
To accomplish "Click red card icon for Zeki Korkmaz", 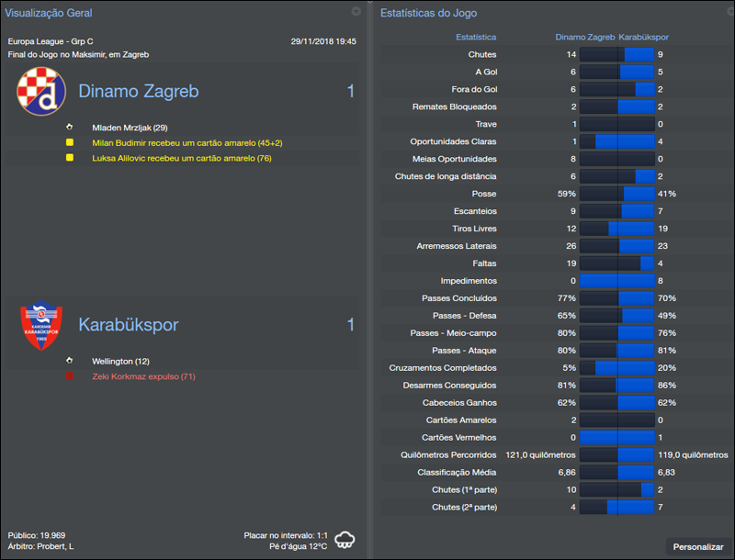I will [69, 376].
